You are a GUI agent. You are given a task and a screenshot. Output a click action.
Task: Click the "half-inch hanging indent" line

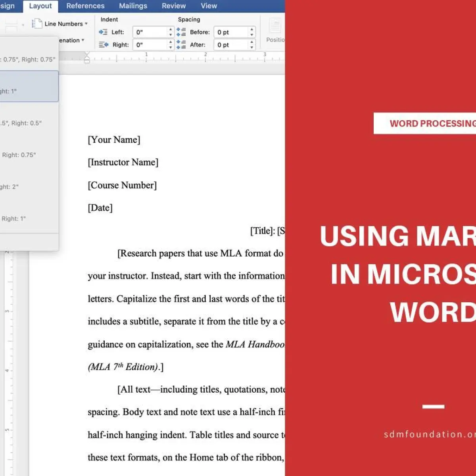click(186, 435)
